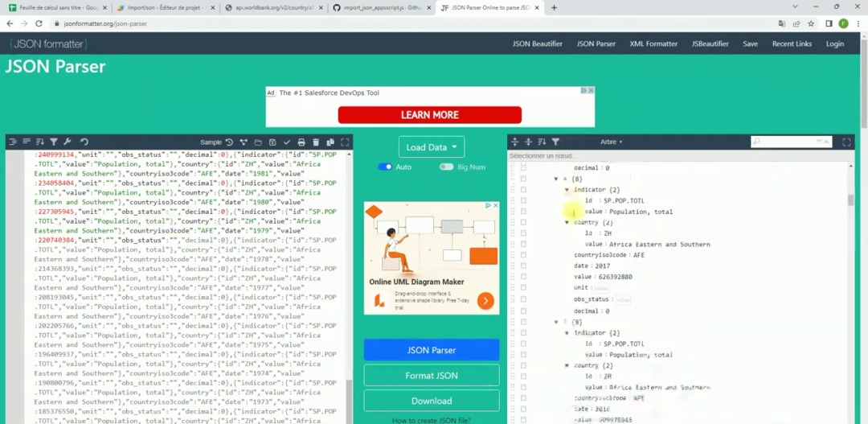Click the copy icon in left editor toolbar
The width and height of the screenshot is (868, 424).
(x=330, y=142)
